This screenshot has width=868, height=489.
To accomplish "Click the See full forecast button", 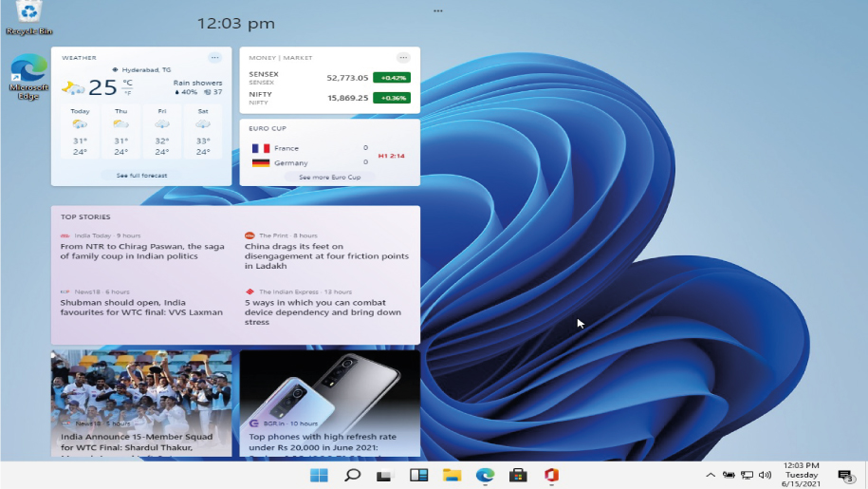I will [141, 176].
